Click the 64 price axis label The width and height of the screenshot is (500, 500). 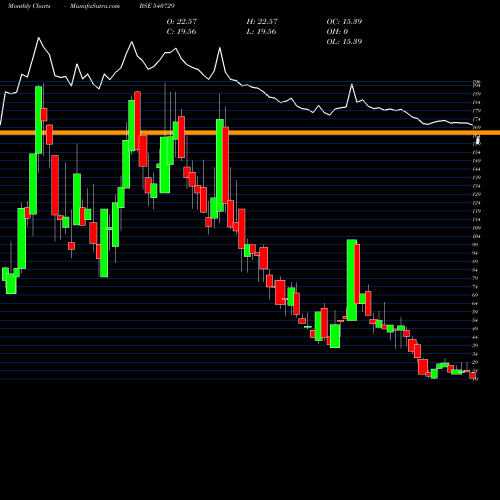tap(475, 303)
